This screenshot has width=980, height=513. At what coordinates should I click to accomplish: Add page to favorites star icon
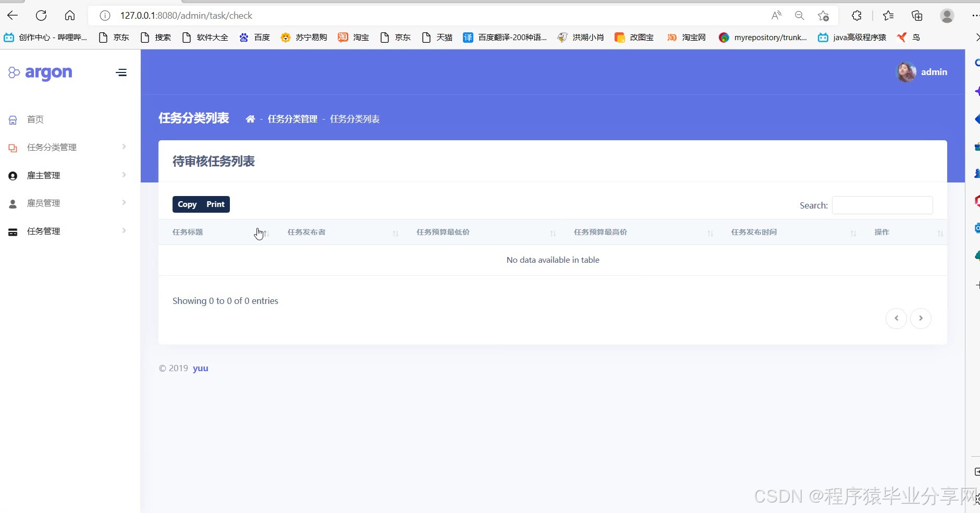(x=823, y=16)
